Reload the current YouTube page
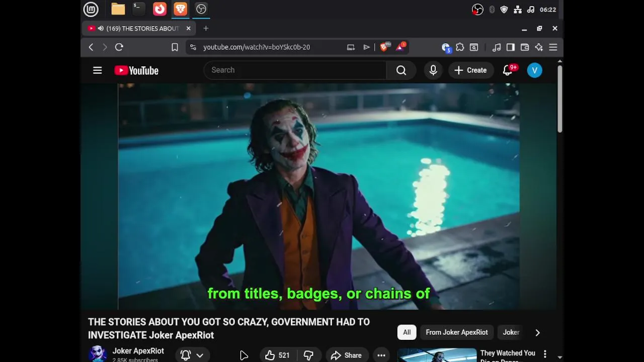 (x=119, y=47)
